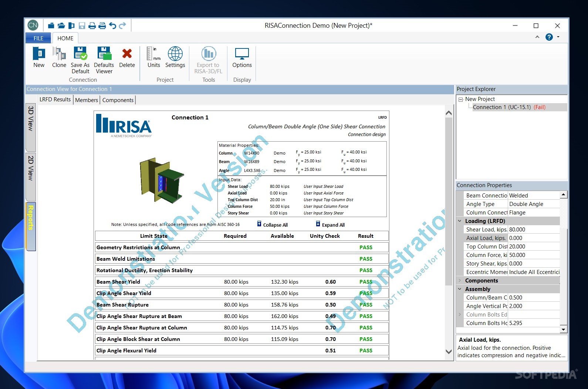Click properties panel scroll down arrow
588x389 pixels.
click(563, 329)
